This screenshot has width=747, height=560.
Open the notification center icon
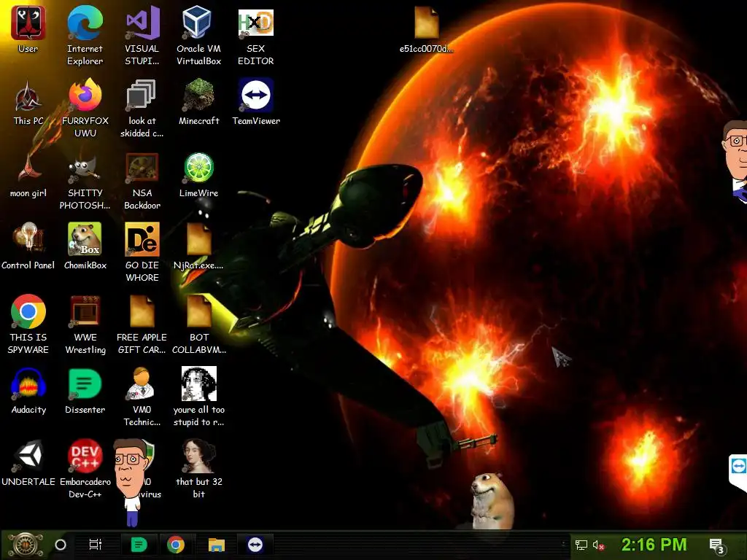click(x=716, y=545)
